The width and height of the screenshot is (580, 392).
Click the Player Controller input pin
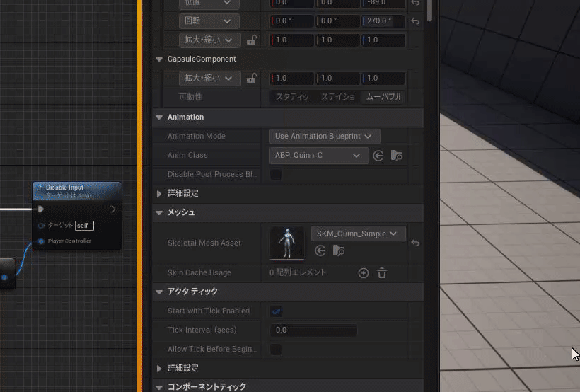click(41, 241)
